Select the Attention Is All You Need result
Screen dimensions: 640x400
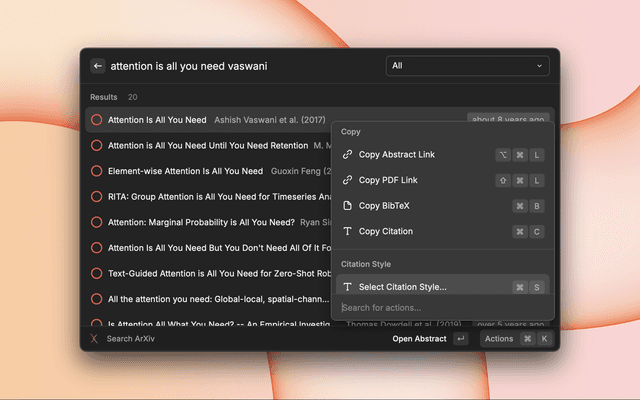coord(157,120)
